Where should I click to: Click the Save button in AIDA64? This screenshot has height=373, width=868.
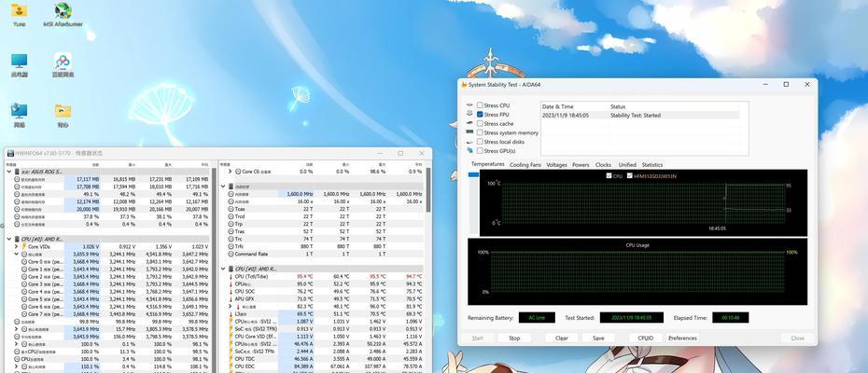click(598, 338)
